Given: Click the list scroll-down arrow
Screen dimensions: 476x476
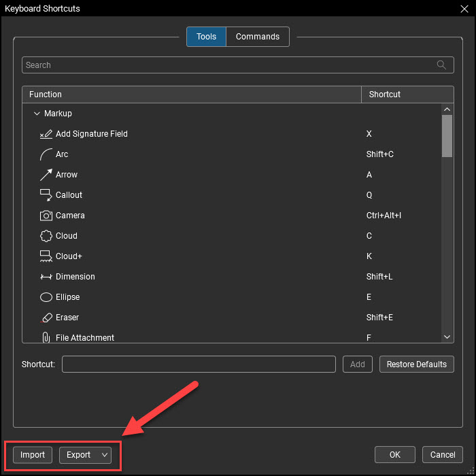Looking at the screenshot, I should point(447,337).
